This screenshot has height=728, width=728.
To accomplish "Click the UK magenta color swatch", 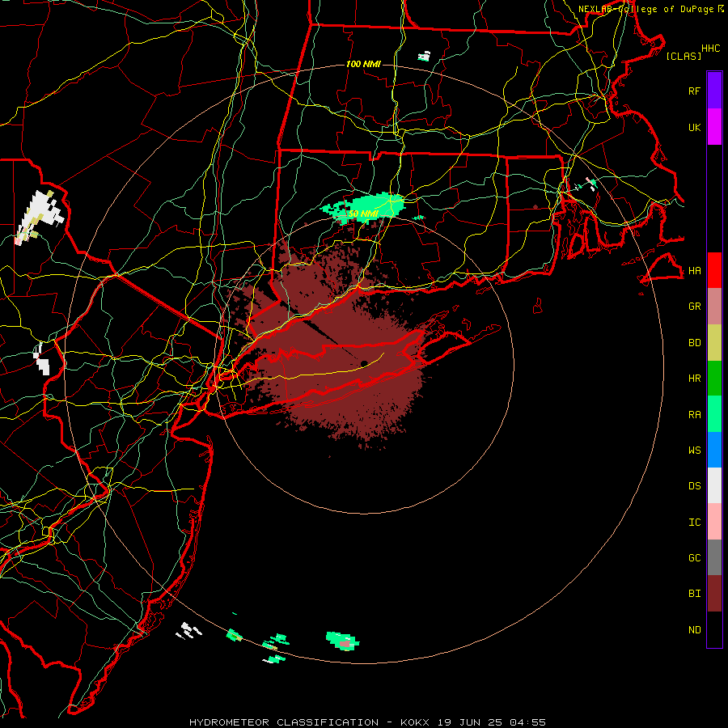I will tap(714, 127).
